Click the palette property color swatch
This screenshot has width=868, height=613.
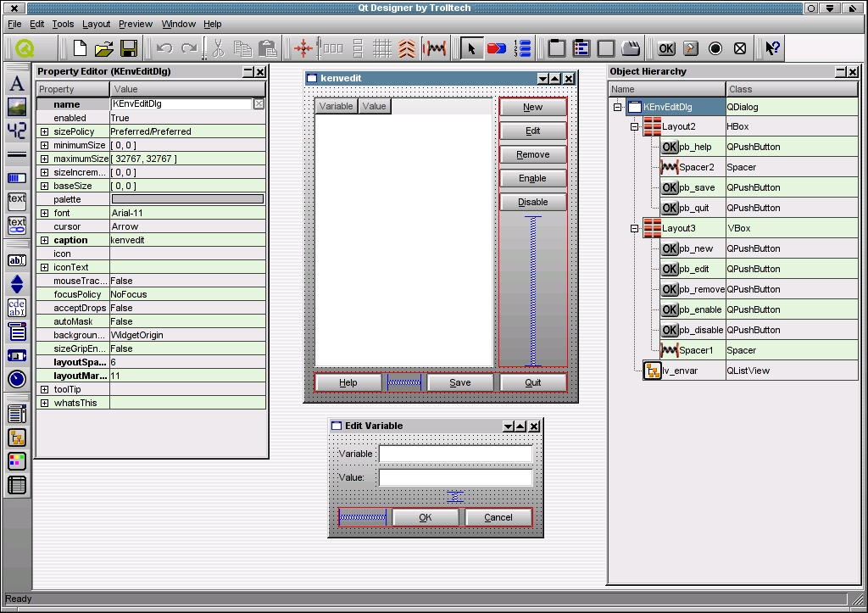click(x=187, y=199)
